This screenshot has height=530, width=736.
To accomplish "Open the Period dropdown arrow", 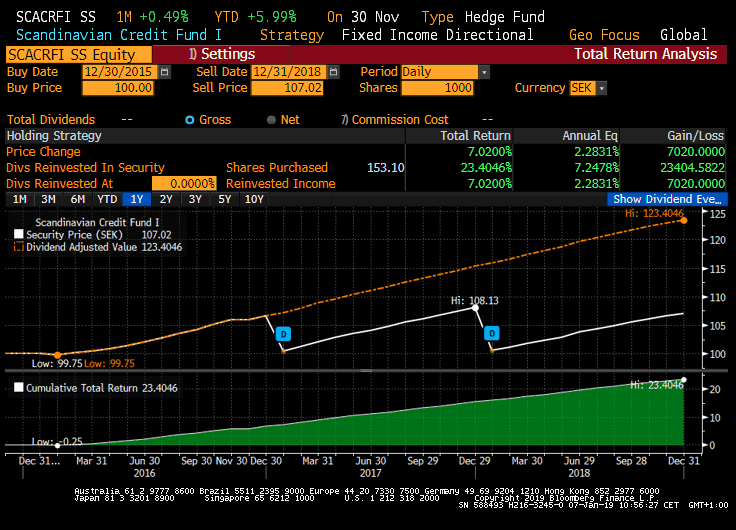I will 484,72.
